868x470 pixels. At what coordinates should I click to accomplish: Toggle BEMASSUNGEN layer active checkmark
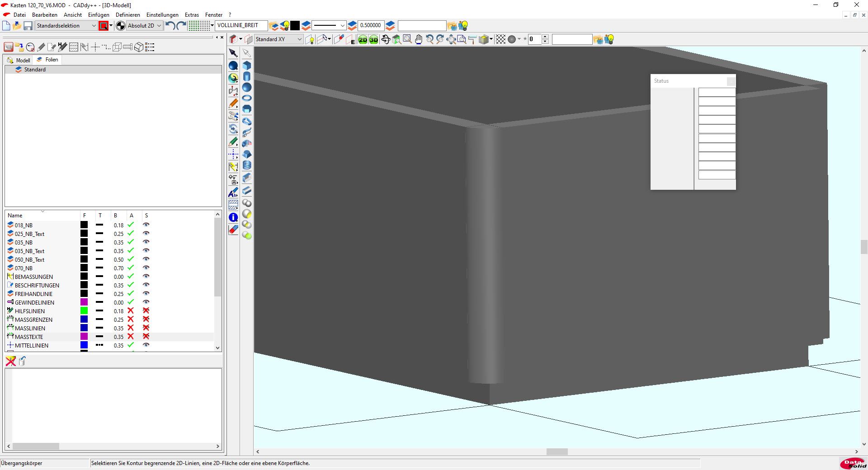tap(131, 277)
